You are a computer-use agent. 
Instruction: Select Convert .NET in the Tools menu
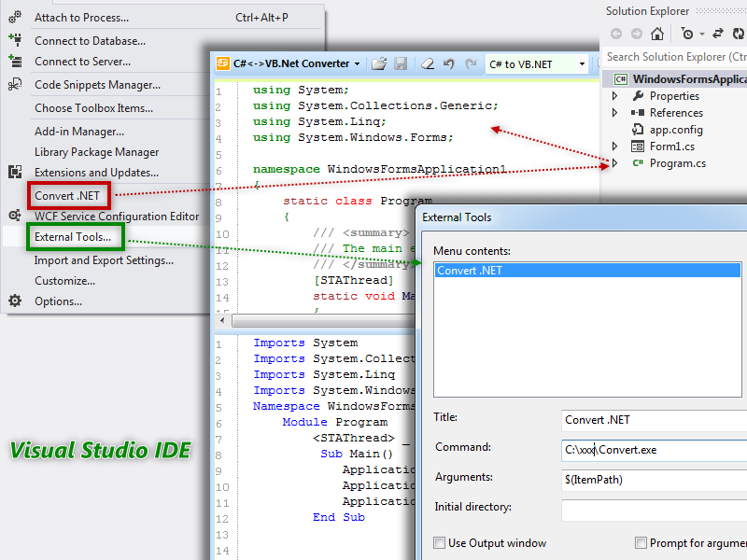pos(67,195)
